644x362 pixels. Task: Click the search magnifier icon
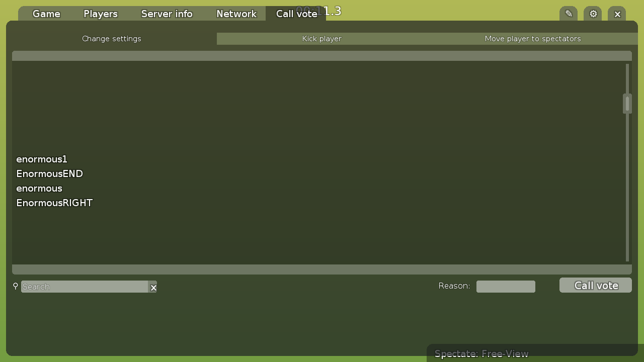click(x=15, y=287)
